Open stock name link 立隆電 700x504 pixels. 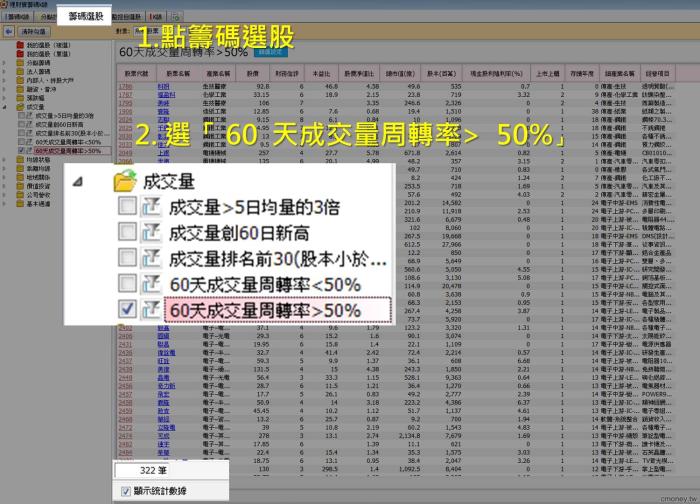point(166,428)
